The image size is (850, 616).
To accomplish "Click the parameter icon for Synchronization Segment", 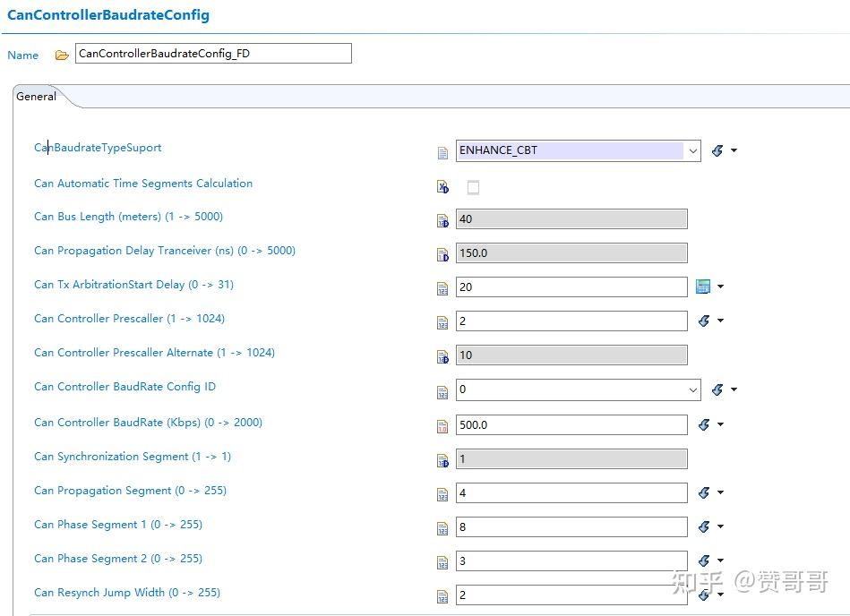I will tap(442, 460).
